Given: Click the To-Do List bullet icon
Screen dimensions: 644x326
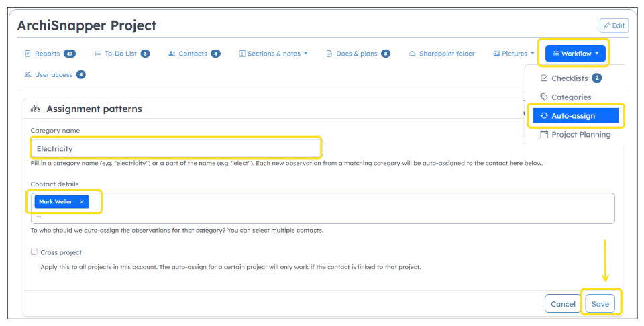Looking at the screenshot, I should click(98, 54).
